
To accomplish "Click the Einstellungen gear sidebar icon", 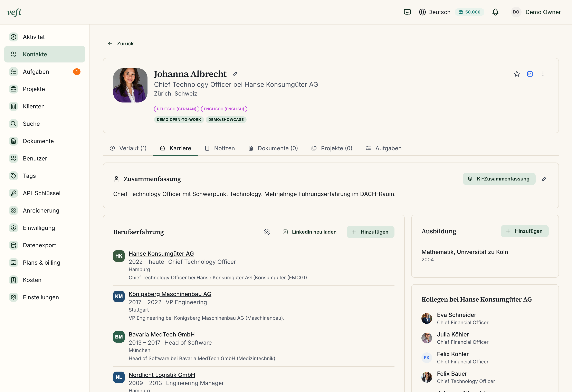I will pos(13,297).
